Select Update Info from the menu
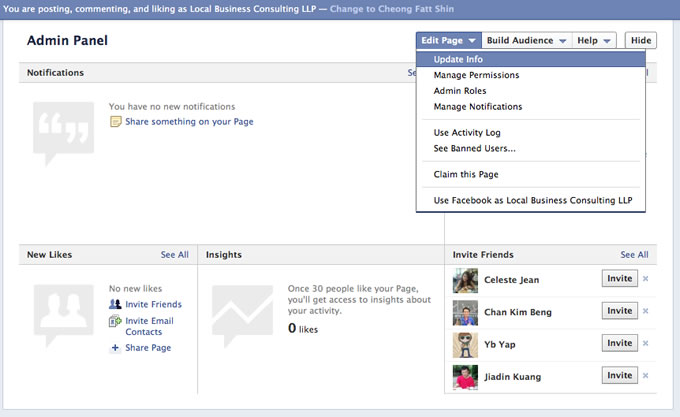The height and width of the screenshot is (417, 680). click(531, 59)
